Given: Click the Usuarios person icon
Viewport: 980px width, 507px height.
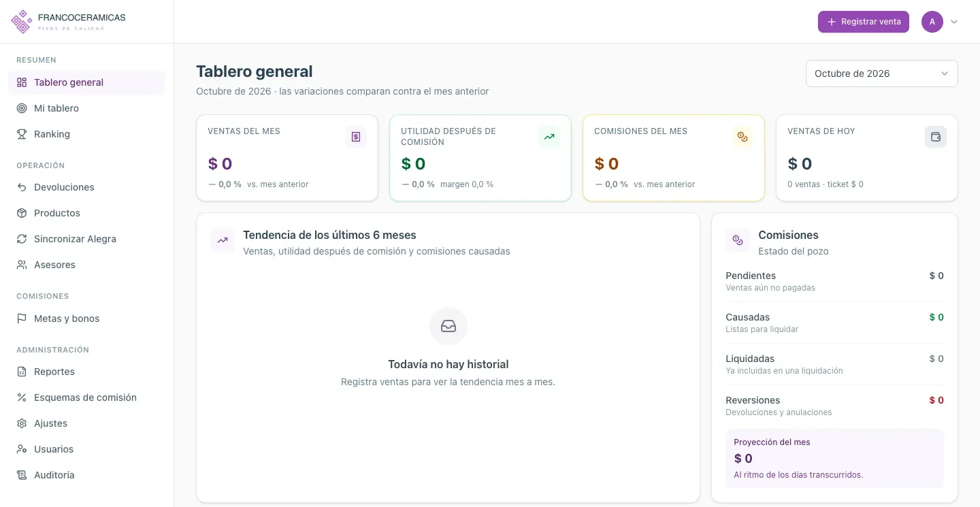Looking at the screenshot, I should tap(22, 449).
